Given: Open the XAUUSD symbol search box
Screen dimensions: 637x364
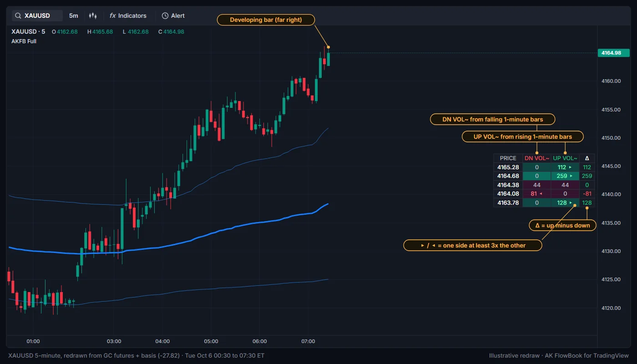Looking at the screenshot, I should (37, 15).
